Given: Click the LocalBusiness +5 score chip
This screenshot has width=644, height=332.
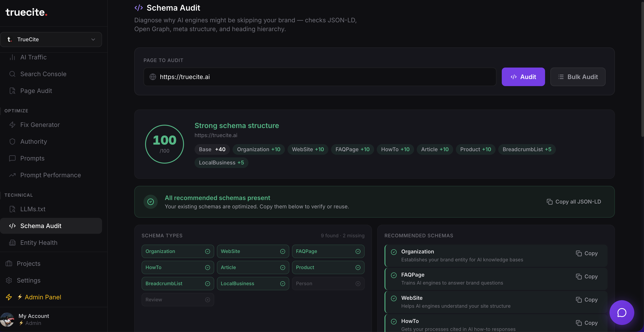Looking at the screenshot, I should pyautogui.click(x=221, y=163).
